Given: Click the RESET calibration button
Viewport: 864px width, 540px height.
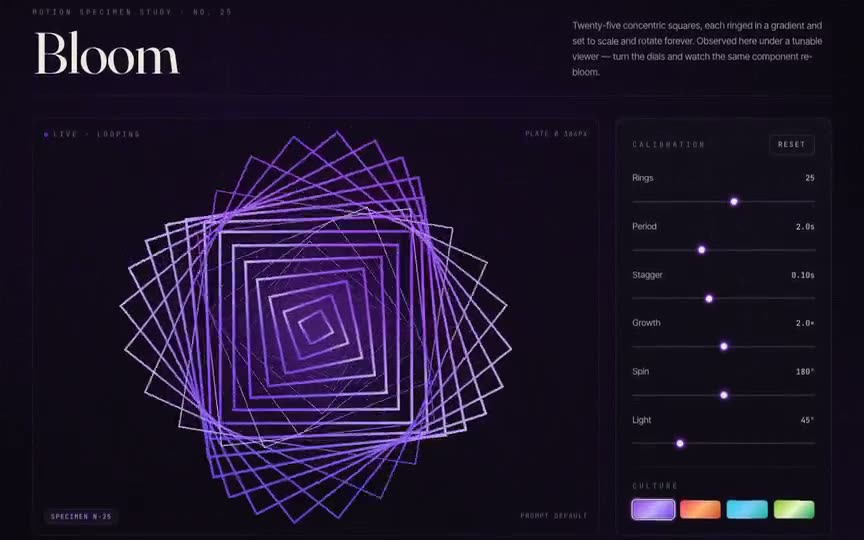Looking at the screenshot, I should click(x=791, y=144).
